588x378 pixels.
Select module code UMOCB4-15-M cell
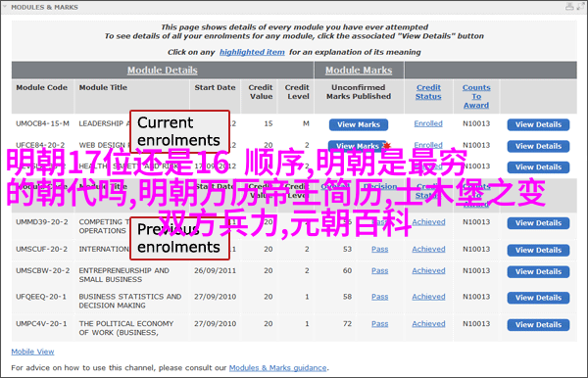(x=42, y=123)
